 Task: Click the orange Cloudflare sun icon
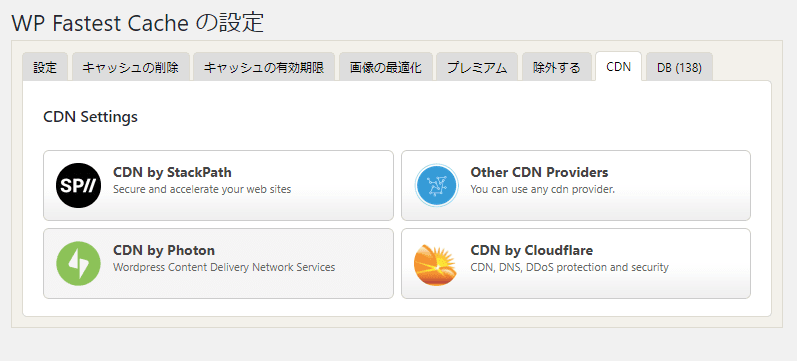[436, 264]
